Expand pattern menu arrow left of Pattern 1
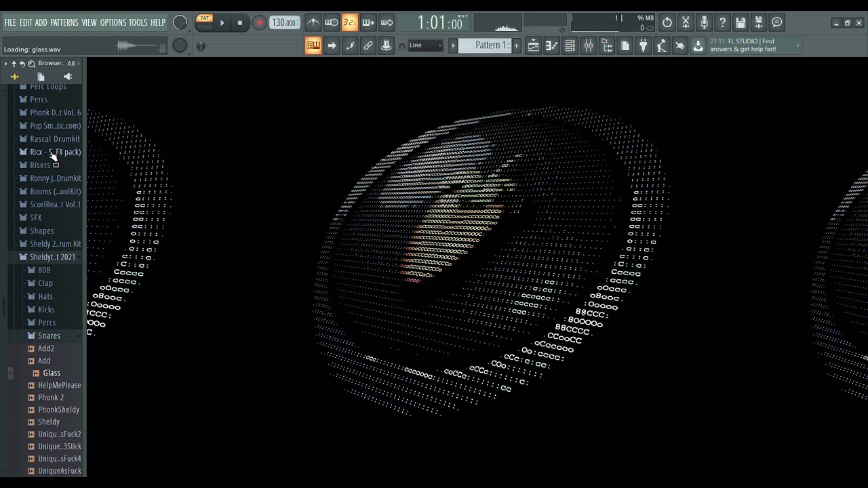Screen dimensions: 868x488 [x=453, y=45]
